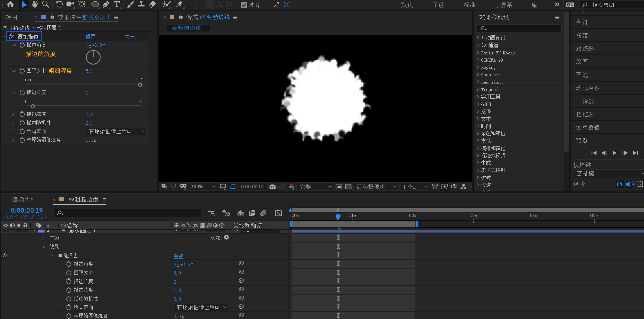
Task: Click the 描边角度 angle dial
Action: point(93,57)
